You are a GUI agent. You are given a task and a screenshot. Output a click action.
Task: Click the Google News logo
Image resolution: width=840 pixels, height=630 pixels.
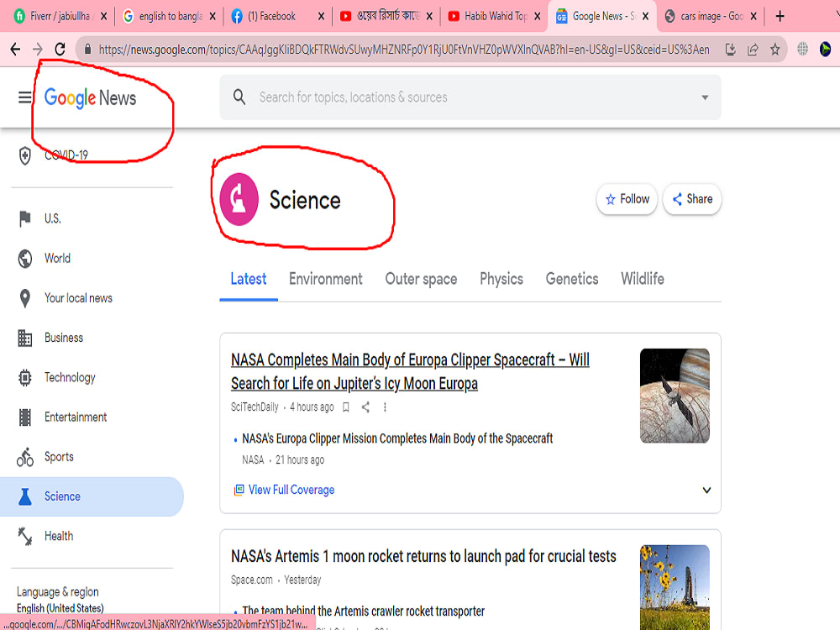90,98
